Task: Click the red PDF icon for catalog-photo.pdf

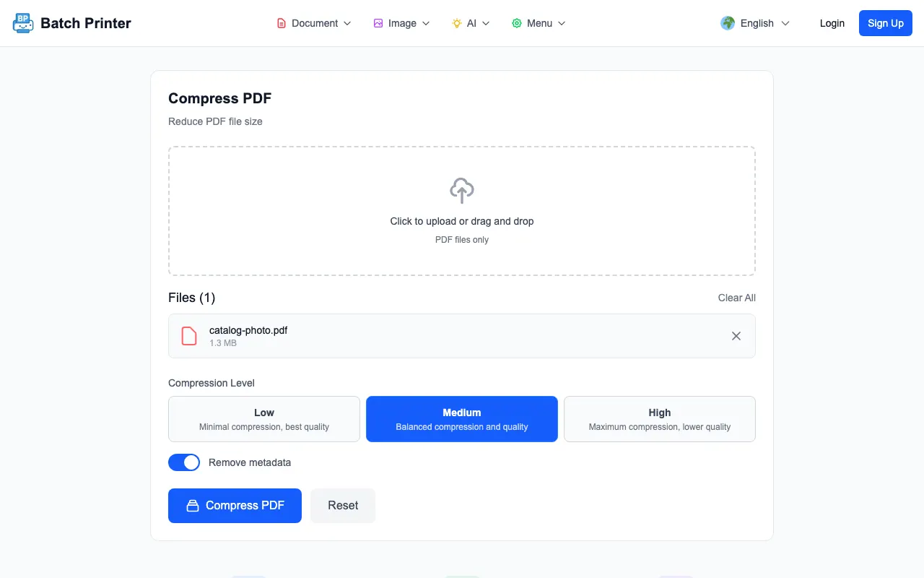Action: click(189, 336)
